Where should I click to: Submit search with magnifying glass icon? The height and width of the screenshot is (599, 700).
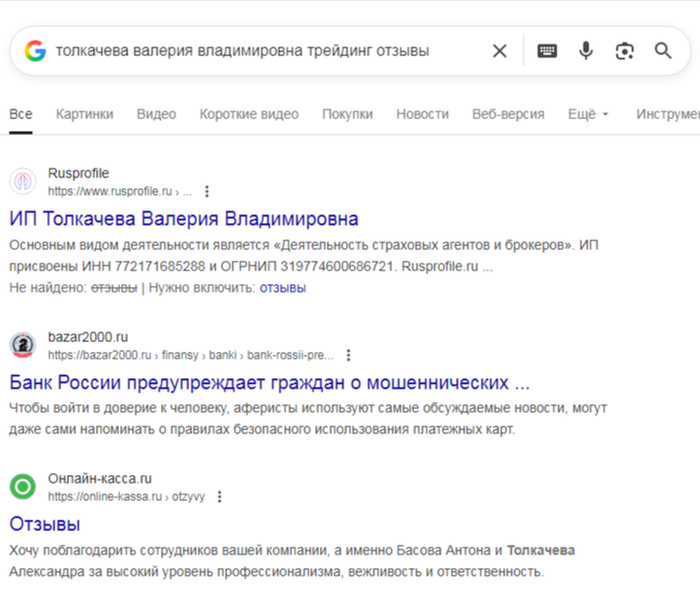(663, 50)
